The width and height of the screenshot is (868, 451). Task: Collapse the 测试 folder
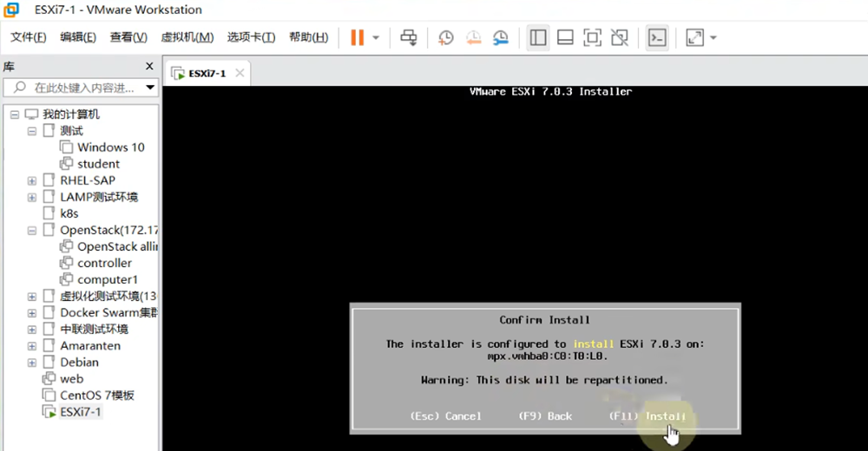click(x=31, y=131)
